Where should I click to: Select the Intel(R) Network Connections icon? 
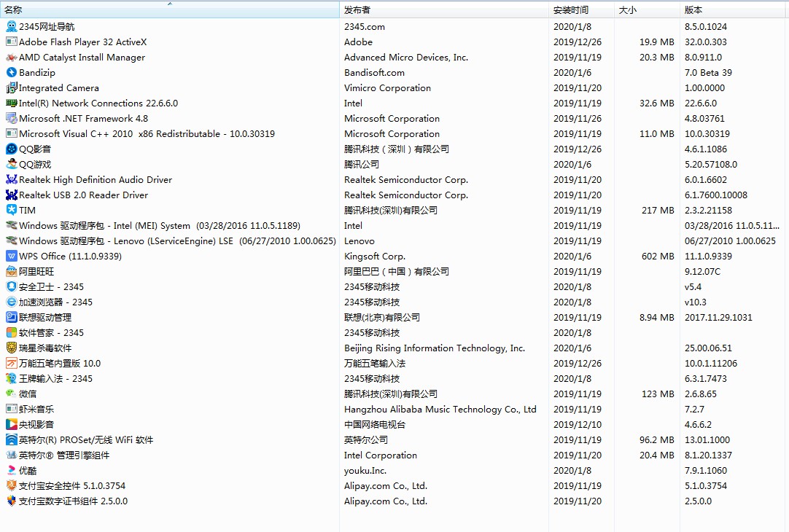[11, 103]
